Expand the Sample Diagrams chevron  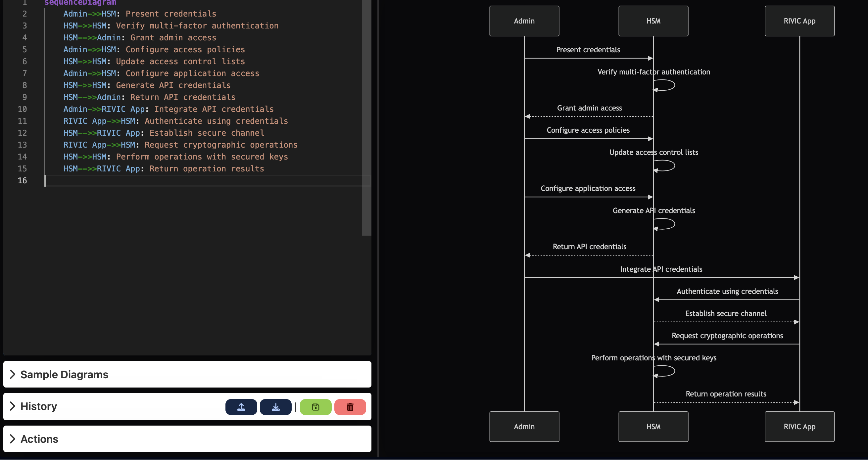pos(13,374)
